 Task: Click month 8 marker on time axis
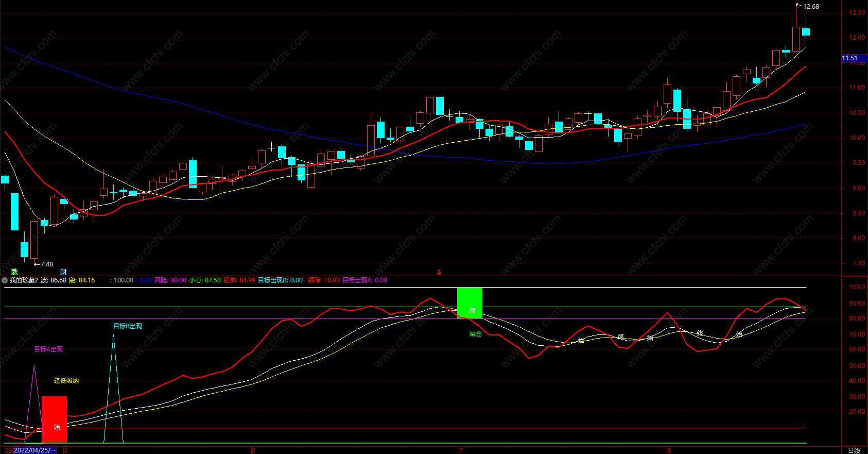669,451
